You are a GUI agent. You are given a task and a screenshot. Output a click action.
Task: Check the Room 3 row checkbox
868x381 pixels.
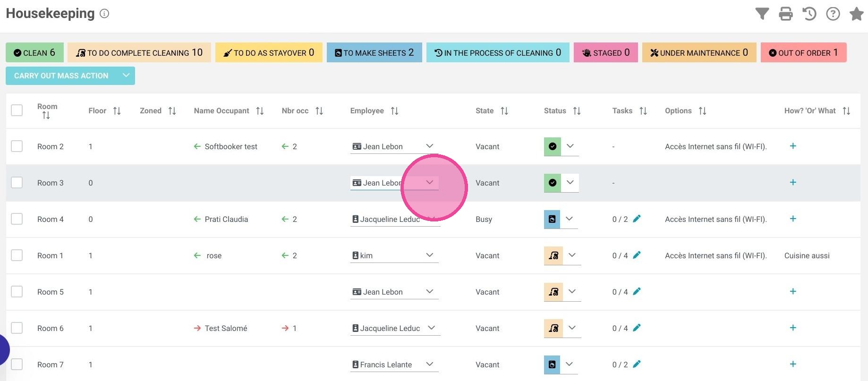point(17,182)
